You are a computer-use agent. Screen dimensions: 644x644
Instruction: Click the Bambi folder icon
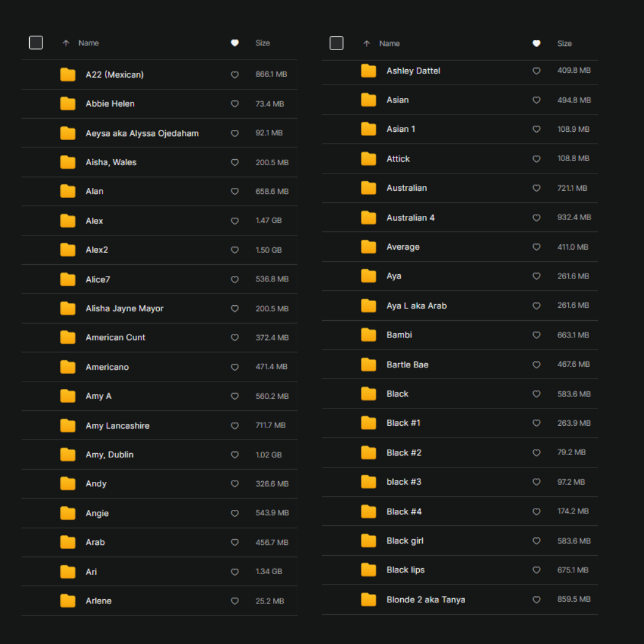tap(369, 335)
